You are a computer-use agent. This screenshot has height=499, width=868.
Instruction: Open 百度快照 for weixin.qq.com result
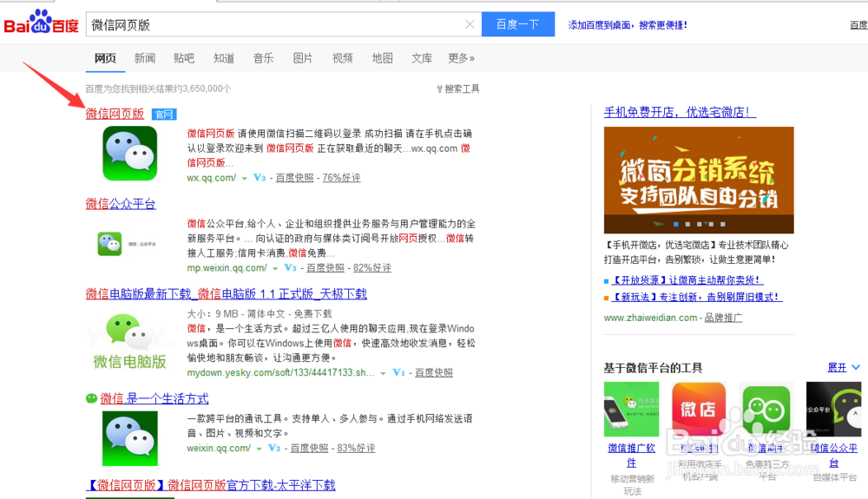point(310,448)
